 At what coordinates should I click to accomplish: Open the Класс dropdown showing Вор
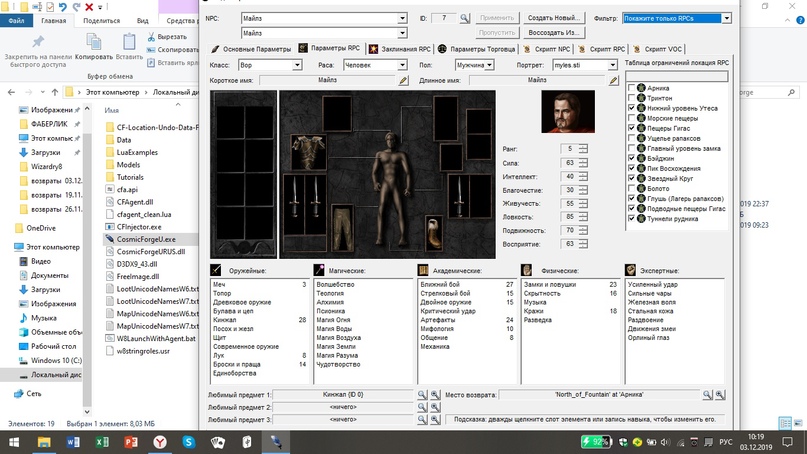point(297,65)
